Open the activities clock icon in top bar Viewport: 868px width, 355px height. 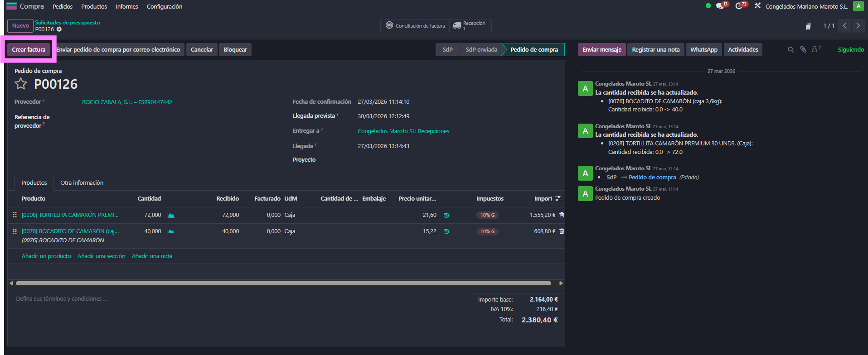(739, 6)
